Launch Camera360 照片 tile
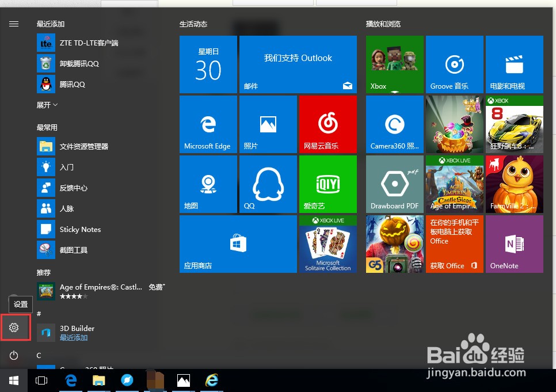Screen dimensions: 556x392 click(395, 124)
